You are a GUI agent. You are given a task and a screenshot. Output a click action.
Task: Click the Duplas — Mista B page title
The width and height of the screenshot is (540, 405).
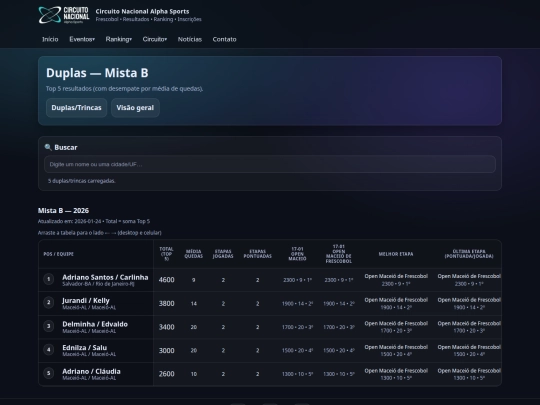(x=97, y=73)
